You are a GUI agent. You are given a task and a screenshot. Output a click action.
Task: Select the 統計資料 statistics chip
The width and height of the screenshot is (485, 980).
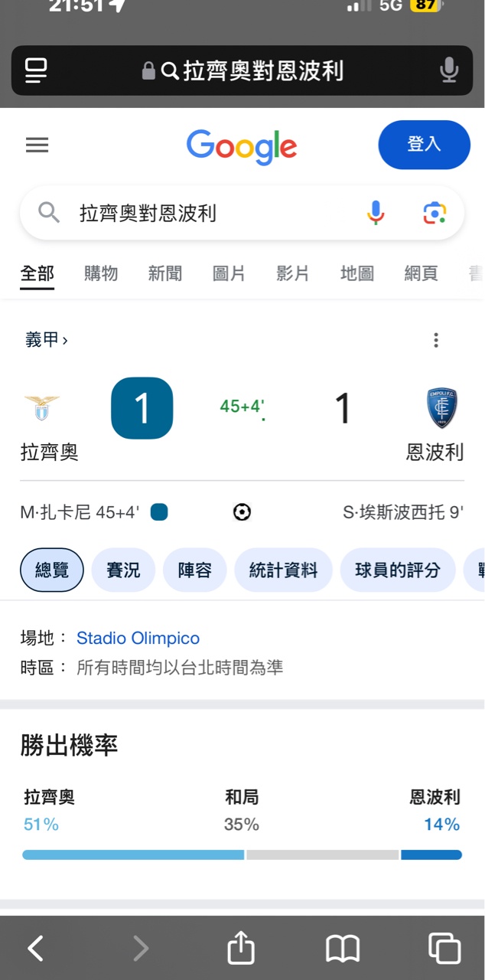[283, 570]
